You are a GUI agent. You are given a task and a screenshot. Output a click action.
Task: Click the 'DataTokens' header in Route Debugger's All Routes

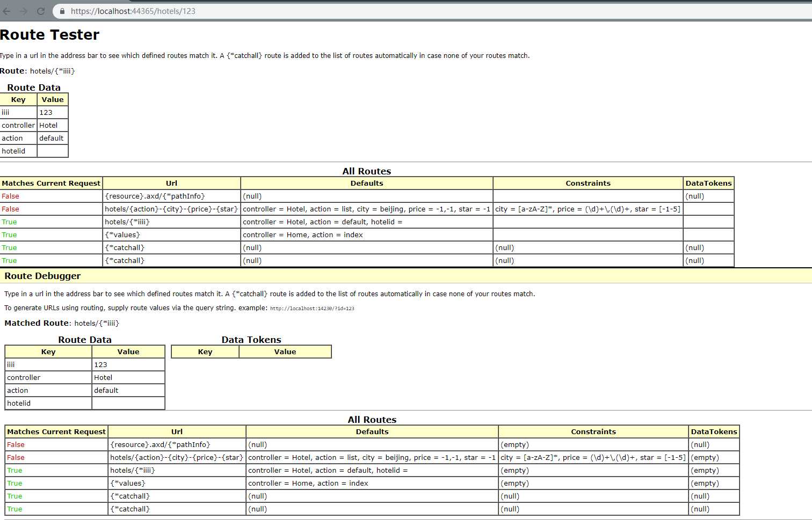[x=714, y=431]
